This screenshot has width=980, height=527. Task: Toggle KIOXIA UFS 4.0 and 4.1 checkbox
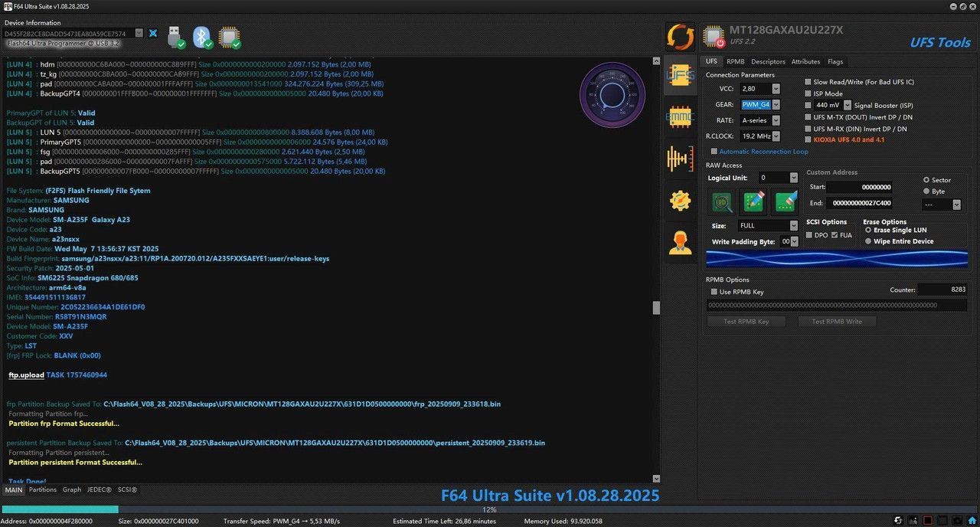click(808, 140)
